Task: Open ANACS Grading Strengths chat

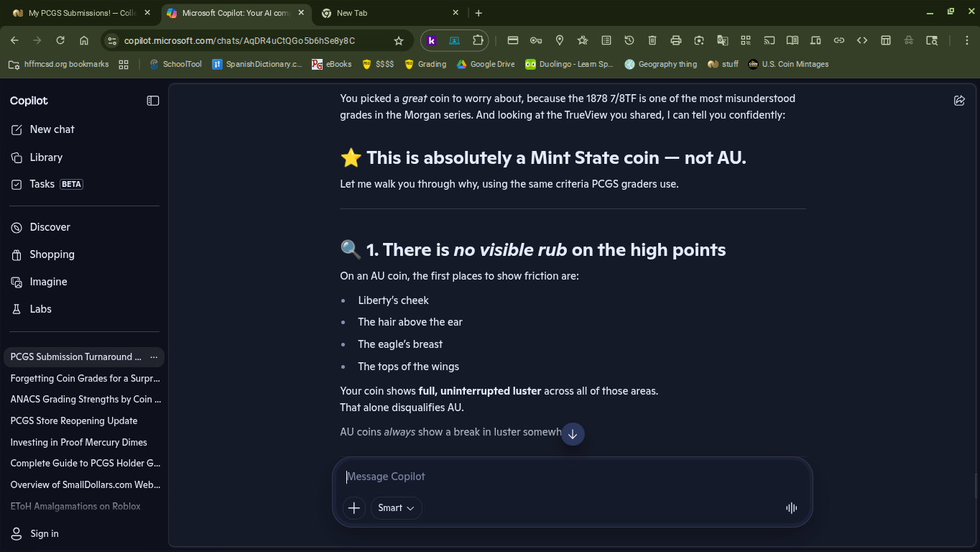Action: point(85,399)
